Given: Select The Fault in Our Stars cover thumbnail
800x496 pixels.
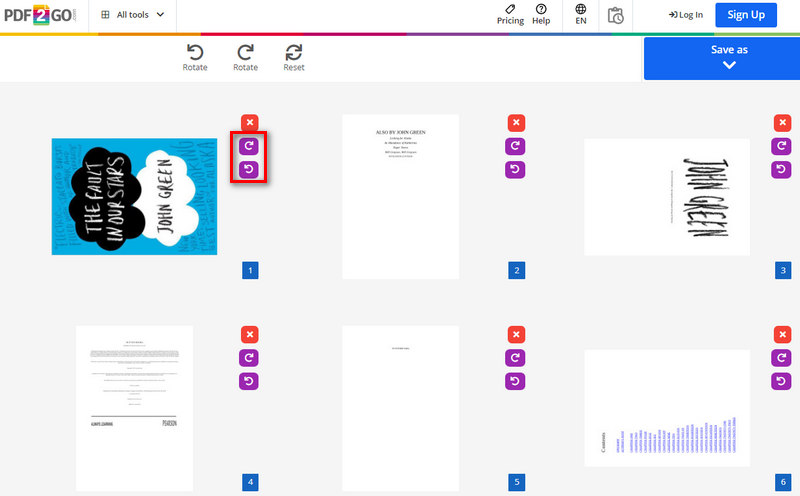Looking at the screenshot, I should [134, 196].
